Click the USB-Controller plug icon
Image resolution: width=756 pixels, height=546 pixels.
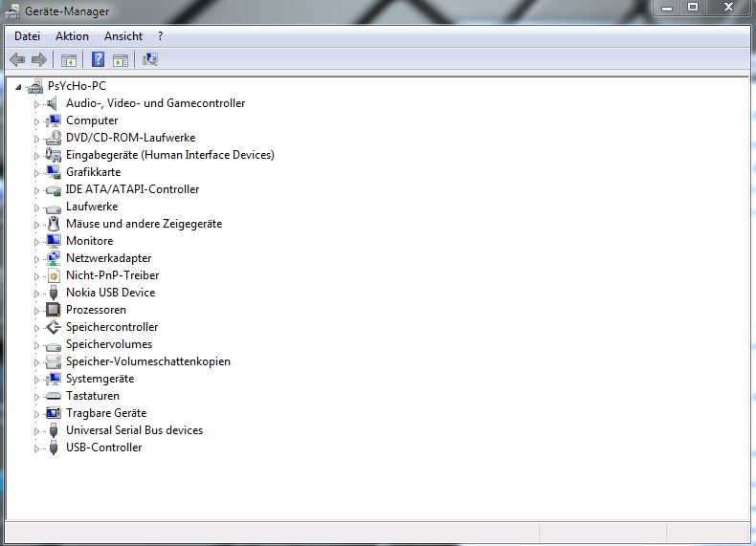tap(54, 448)
